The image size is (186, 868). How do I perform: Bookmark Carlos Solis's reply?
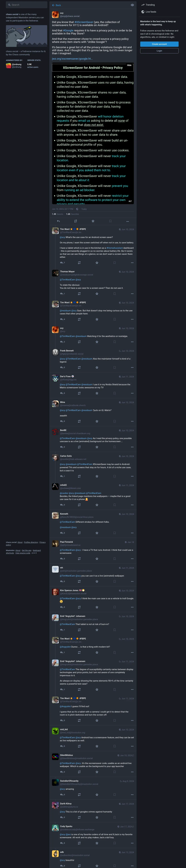coord(114,476)
